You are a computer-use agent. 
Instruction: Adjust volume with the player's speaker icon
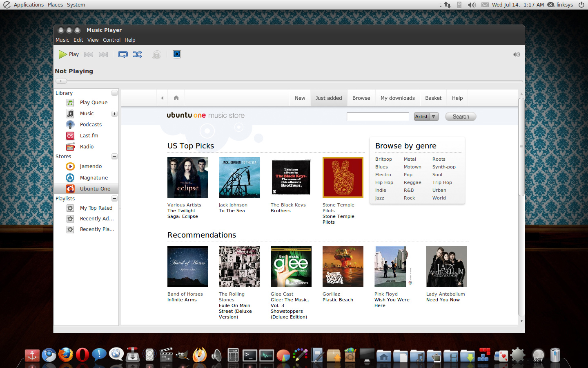click(x=517, y=54)
